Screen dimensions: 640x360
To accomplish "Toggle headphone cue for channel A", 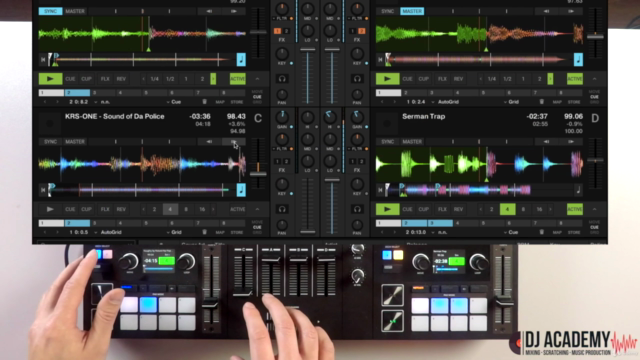I will (x=282, y=79).
